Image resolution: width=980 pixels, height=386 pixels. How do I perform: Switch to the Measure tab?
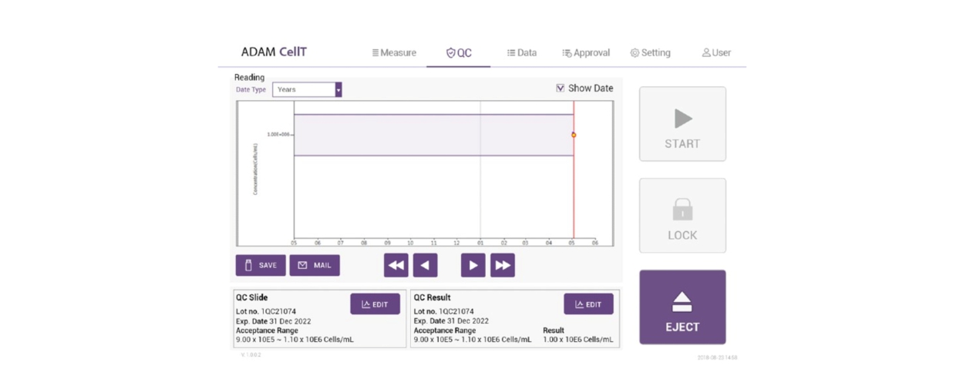tap(394, 52)
